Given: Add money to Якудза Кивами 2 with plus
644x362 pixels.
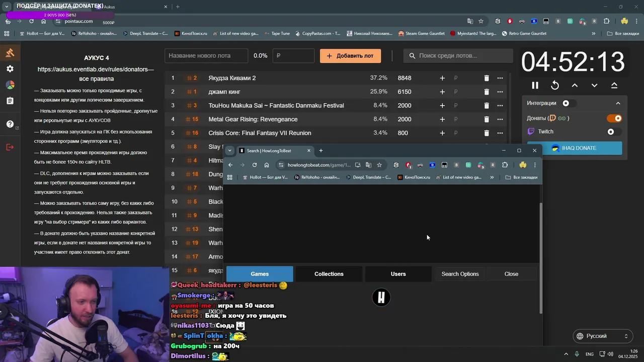Looking at the screenshot, I should [x=442, y=78].
